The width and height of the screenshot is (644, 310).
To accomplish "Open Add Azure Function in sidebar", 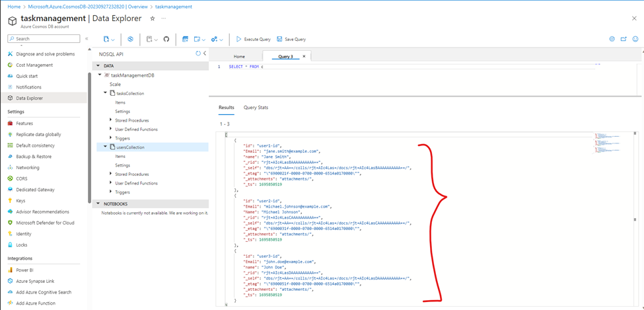I will pos(36,303).
